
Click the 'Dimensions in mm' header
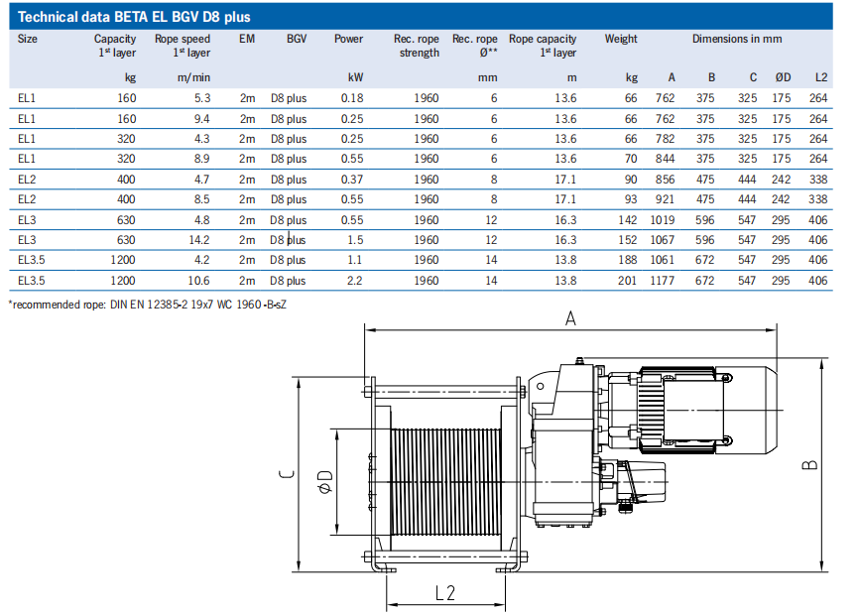tap(737, 39)
